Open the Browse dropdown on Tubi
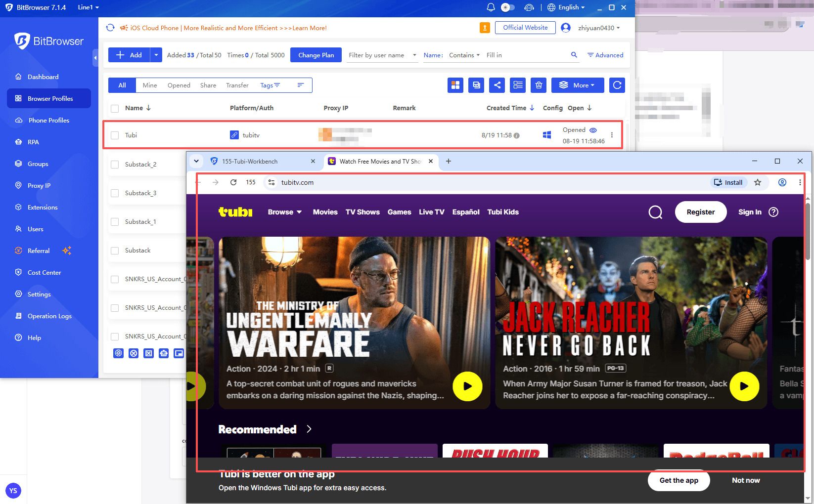The width and height of the screenshot is (814, 504). tap(285, 212)
